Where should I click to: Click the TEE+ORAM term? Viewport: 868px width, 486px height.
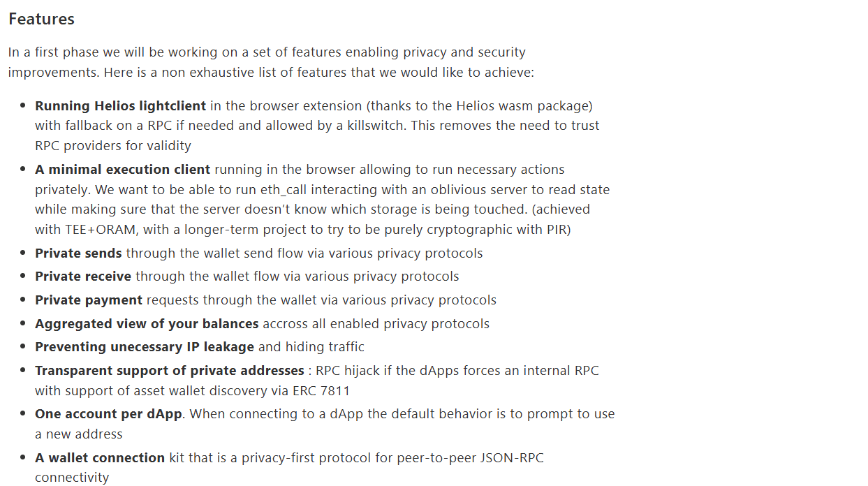click(91, 230)
